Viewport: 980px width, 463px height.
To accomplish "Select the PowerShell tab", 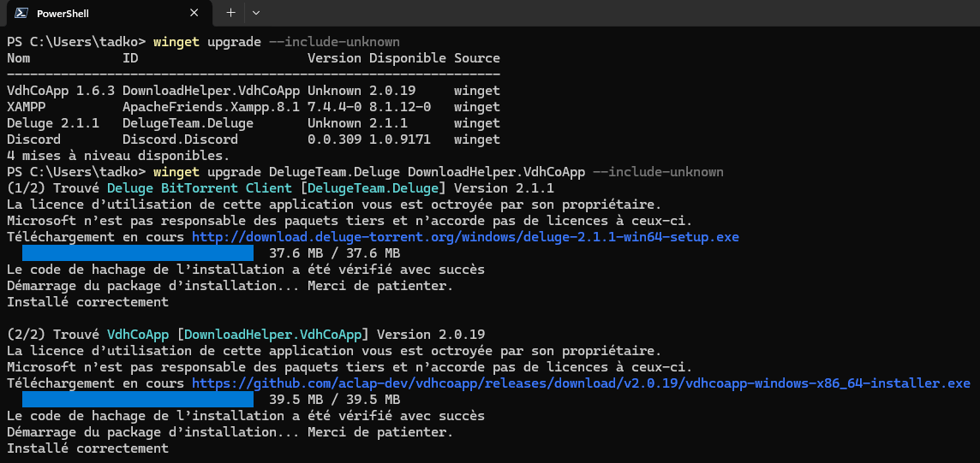I will tap(108, 13).
